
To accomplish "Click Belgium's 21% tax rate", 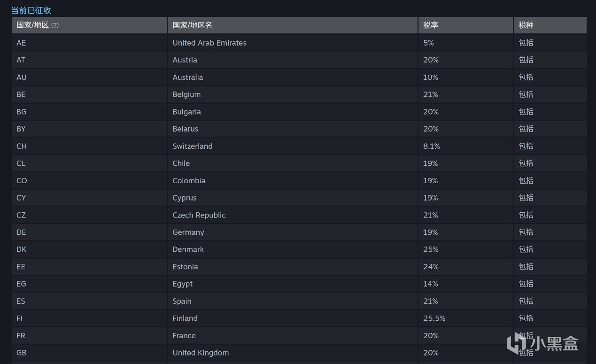I will tap(431, 94).
